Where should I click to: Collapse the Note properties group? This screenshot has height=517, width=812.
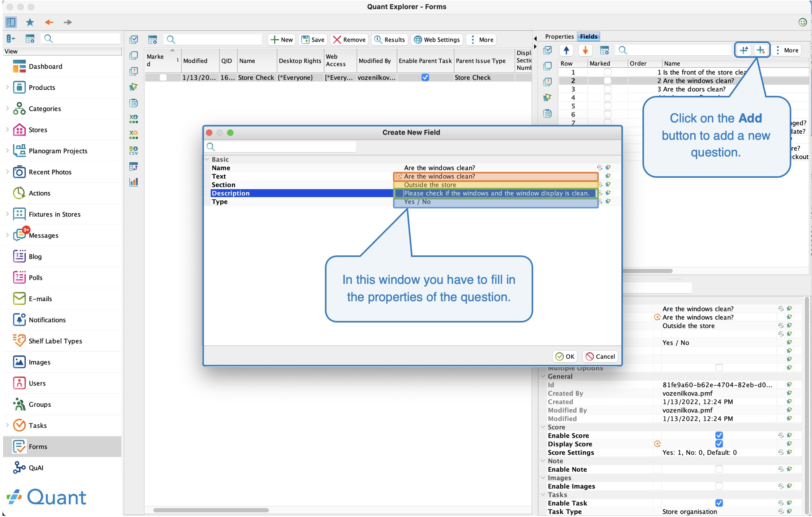click(543, 461)
